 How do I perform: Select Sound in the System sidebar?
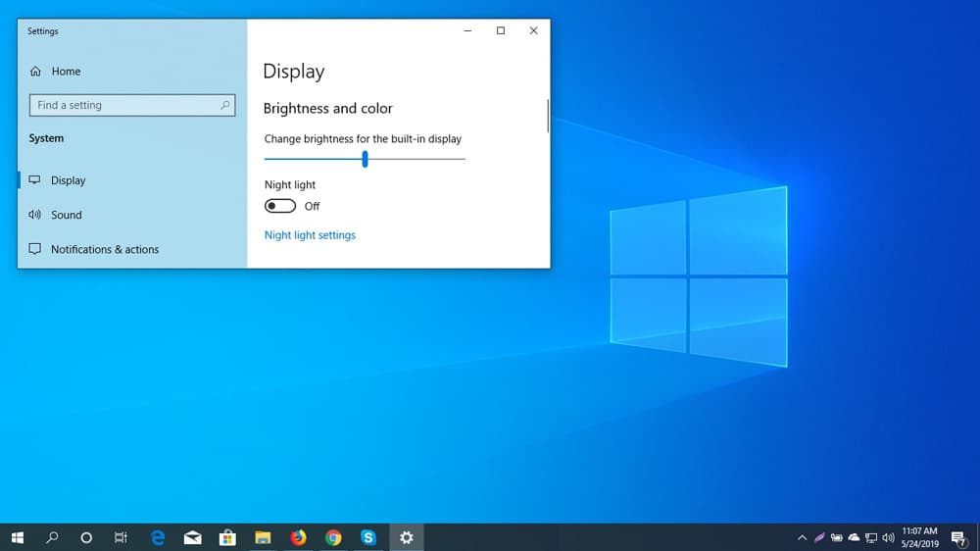pyautogui.click(x=67, y=215)
